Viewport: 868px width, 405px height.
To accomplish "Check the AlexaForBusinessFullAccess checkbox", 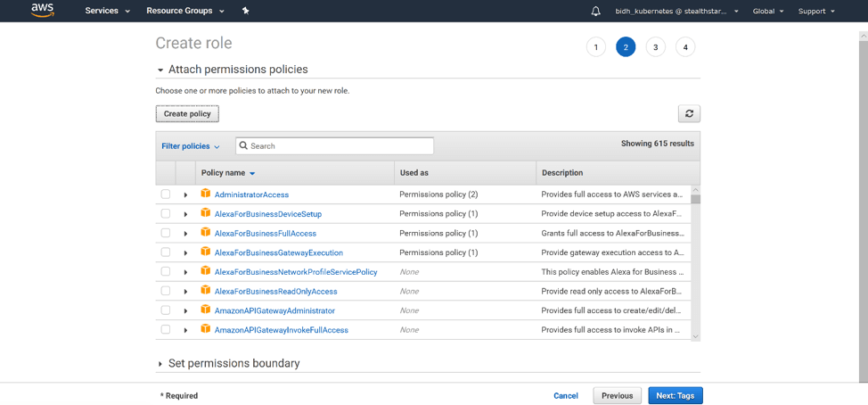I will click(x=166, y=233).
